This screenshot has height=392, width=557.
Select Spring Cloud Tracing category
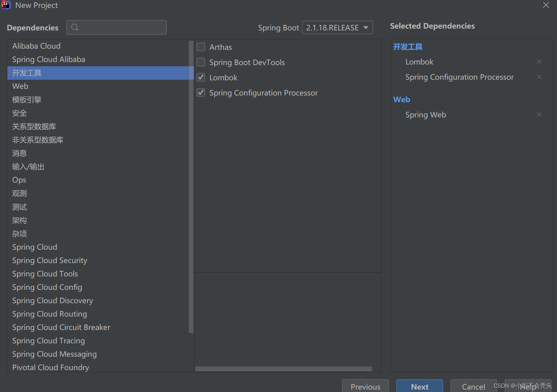pos(98,341)
